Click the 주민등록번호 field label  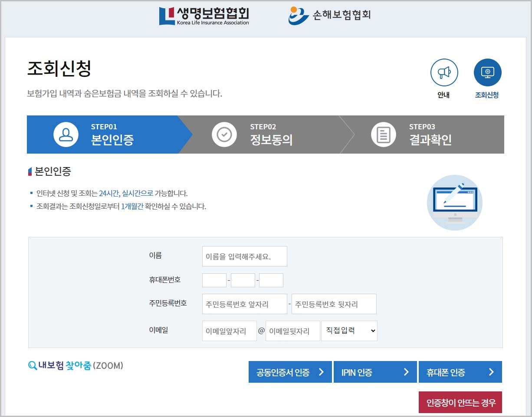click(168, 303)
